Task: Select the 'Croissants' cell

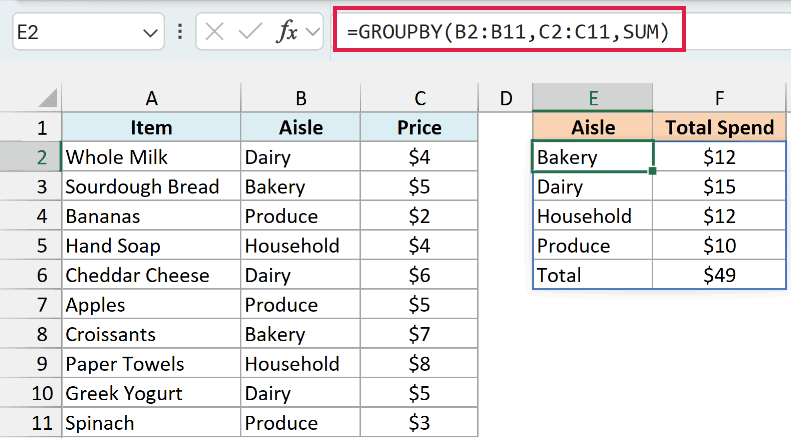Action: pos(151,334)
